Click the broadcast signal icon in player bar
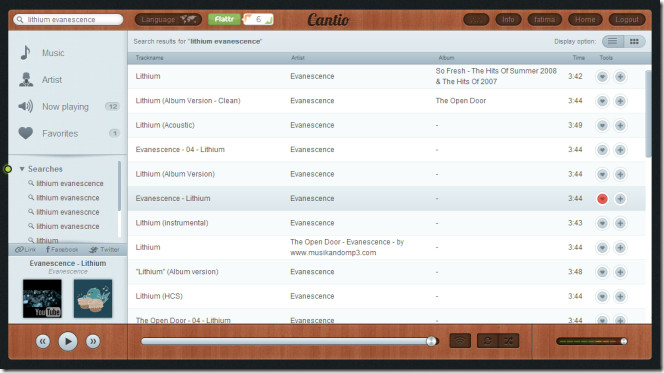664x373 pixels. (460, 341)
